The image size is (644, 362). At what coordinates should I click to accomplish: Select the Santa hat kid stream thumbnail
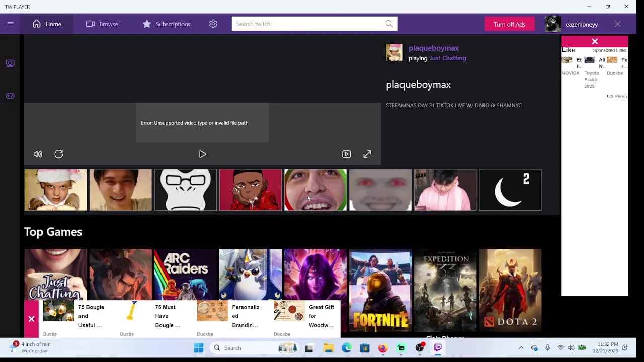coord(55,190)
